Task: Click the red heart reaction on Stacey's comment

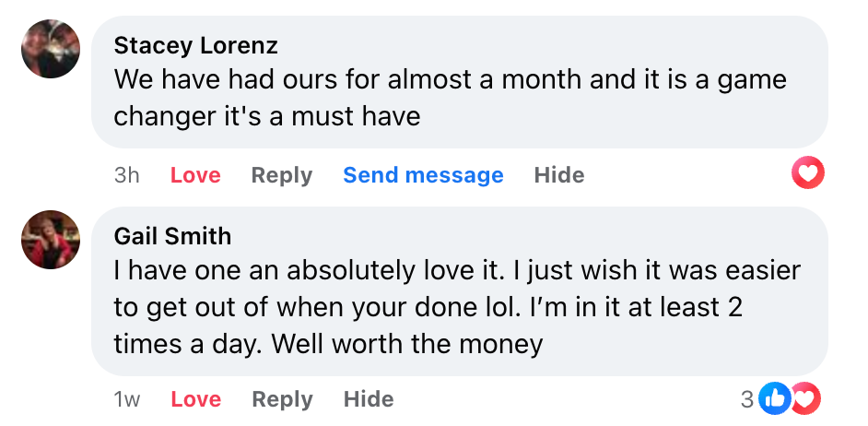Action: point(808,172)
